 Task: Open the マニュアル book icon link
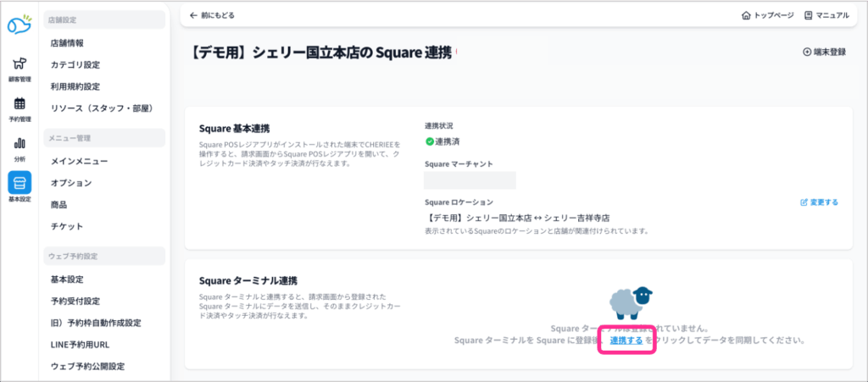point(825,15)
